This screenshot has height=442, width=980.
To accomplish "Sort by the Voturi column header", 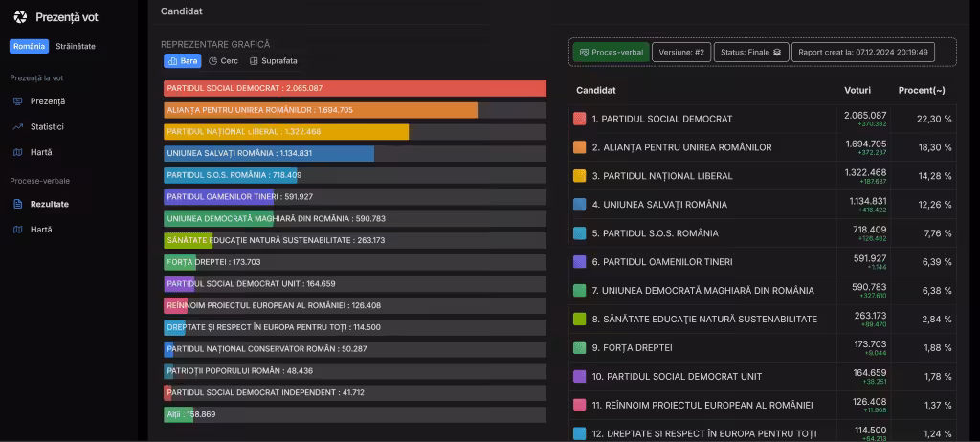I will [x=857, y=90].
